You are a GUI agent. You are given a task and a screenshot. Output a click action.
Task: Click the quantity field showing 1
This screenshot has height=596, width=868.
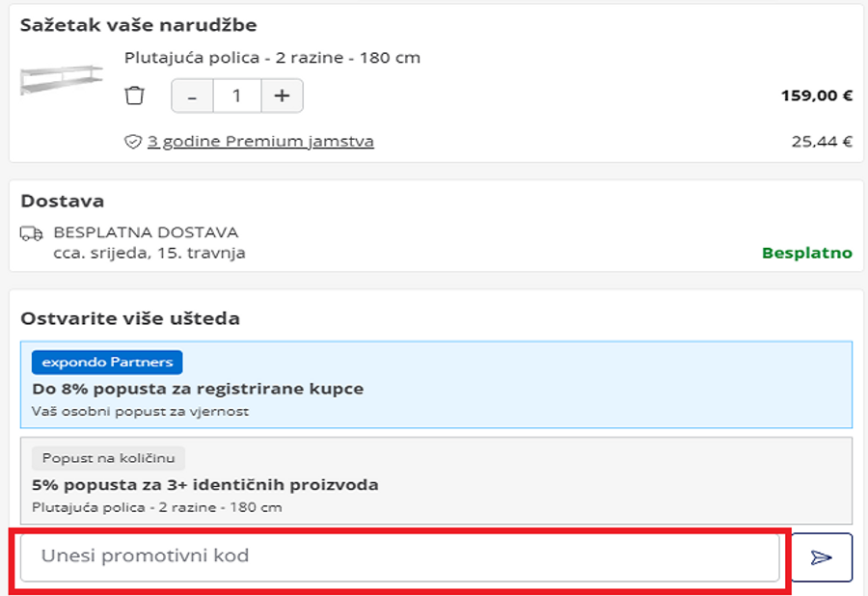tap(236, 95)
